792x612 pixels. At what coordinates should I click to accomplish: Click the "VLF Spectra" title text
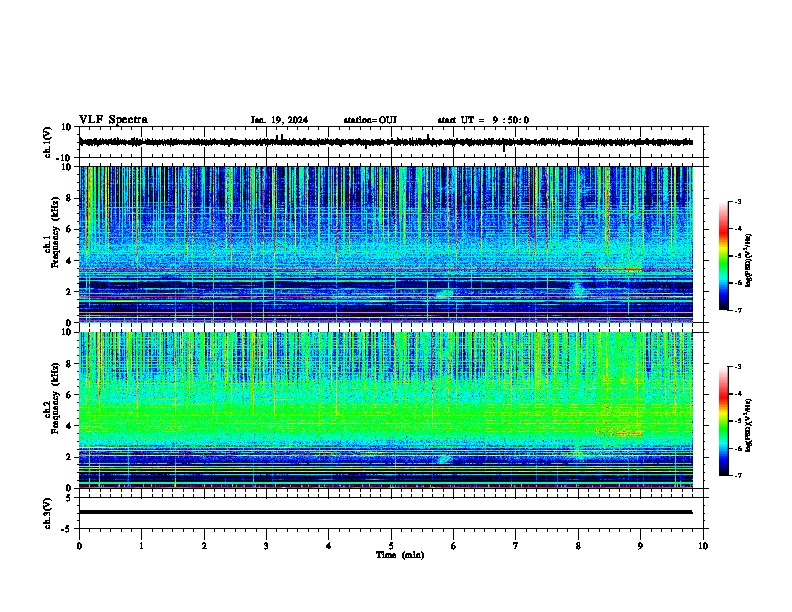pos(113,120)
